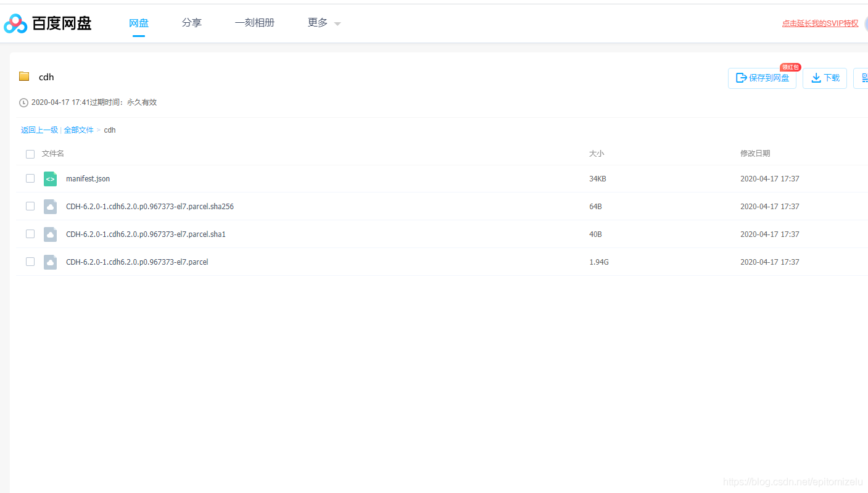Sort by the 大小 column header
Screen dimensions: 868x493
pos(597,154)
